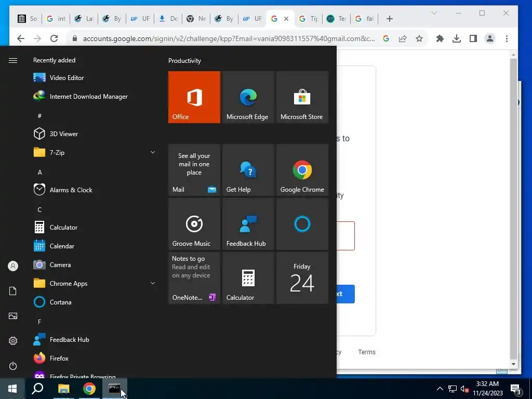This screenshot has height=399, width=532.
Task: Click the Windows Start button
Action: [x=12, y=389]
